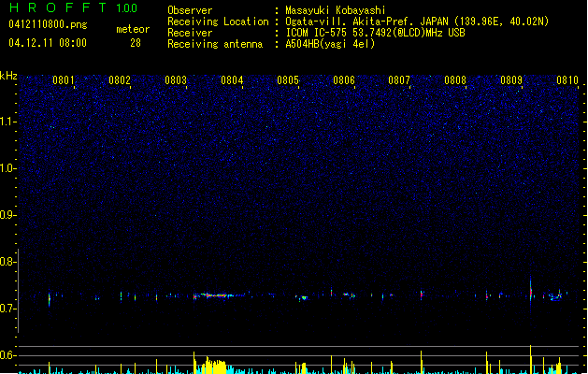
Task: Click the ICOM IC-575 53.7492 MHz receiver text
Action: coord(375,33)
